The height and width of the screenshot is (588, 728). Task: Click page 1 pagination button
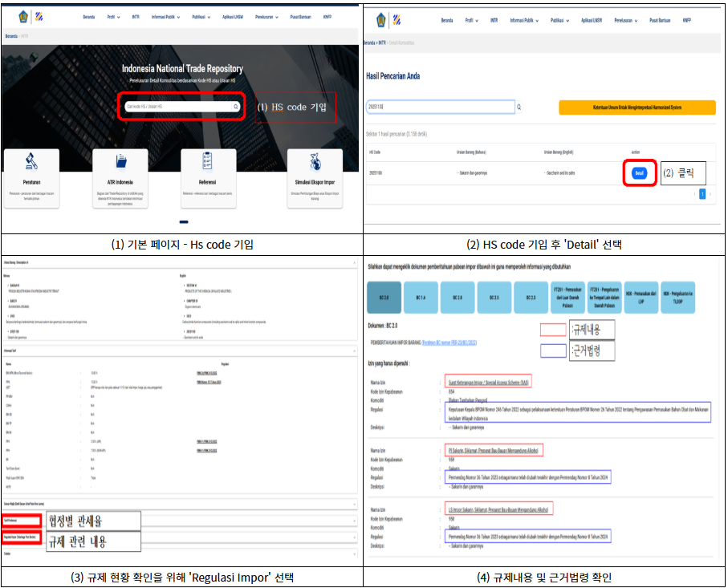pos(702,194)
